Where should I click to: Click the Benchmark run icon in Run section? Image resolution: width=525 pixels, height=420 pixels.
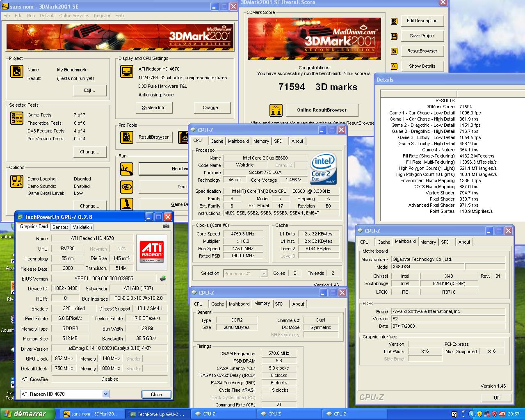point(127,169)
